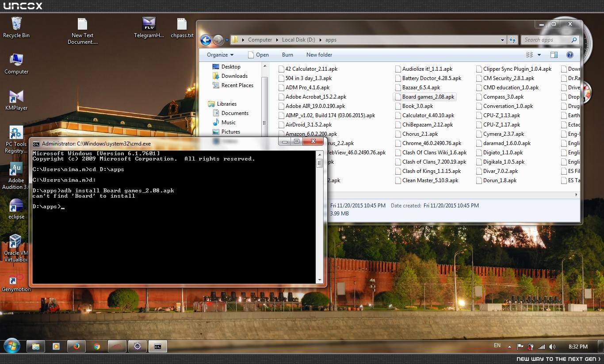
Task: Select AirDroid_3.1.5.2.apk file
Action: coord(305,125)
